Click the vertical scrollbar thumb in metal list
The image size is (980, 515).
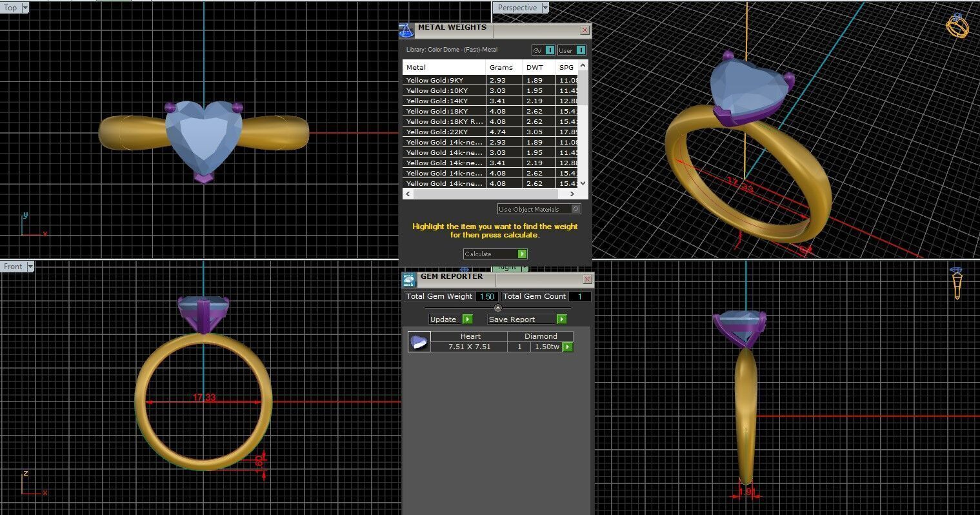(583, 88)
